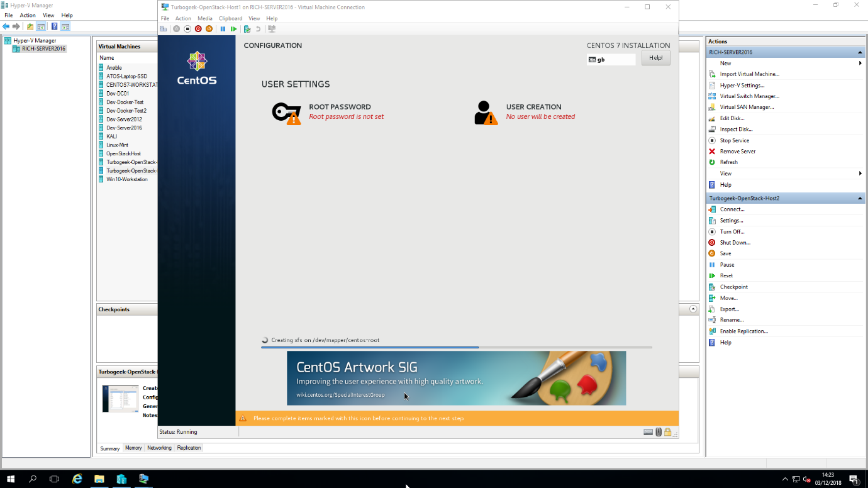
Task: Click the Enhanced Session toolbar icon
Action: 272,29
